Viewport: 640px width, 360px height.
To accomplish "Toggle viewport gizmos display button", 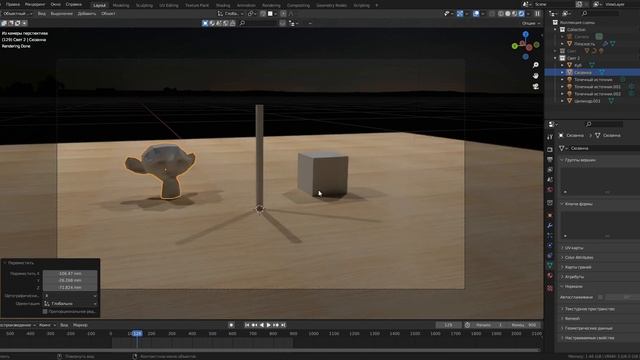I will pos(460,13).
